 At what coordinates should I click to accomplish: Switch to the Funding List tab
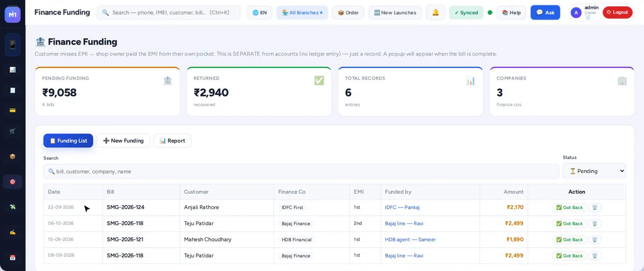click(x=68, y=140)
